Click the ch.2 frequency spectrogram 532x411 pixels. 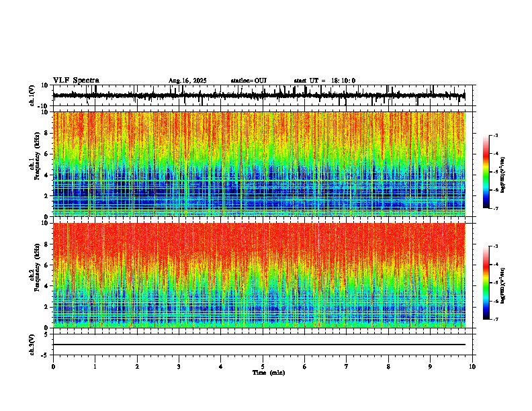click(259, 275)
